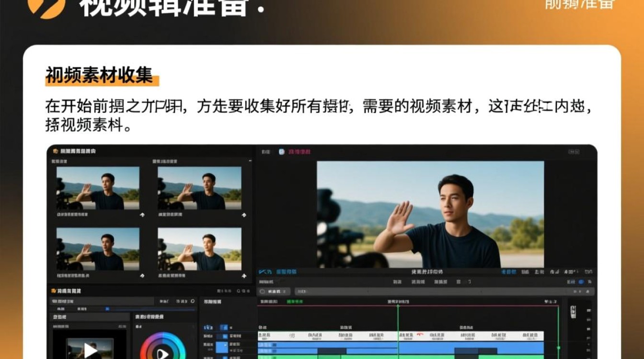Click the minus icon at the media bin's corner
Screen dimensions: 644x359
(x=250, y=161)
